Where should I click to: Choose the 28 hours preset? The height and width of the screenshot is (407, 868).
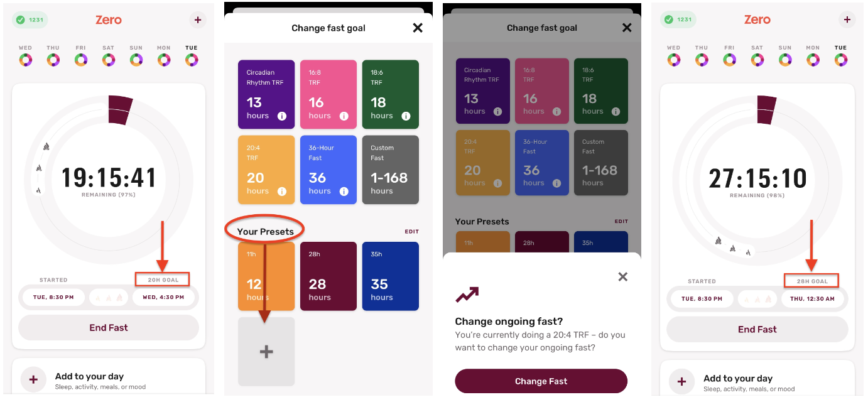(x=328, y=276)
